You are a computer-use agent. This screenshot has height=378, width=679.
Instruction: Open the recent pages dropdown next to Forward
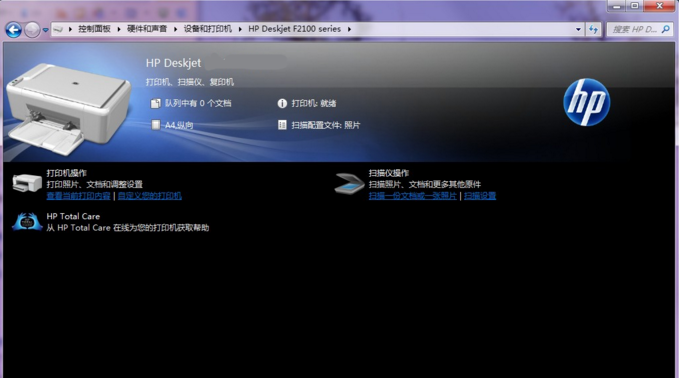coord(45,30)
